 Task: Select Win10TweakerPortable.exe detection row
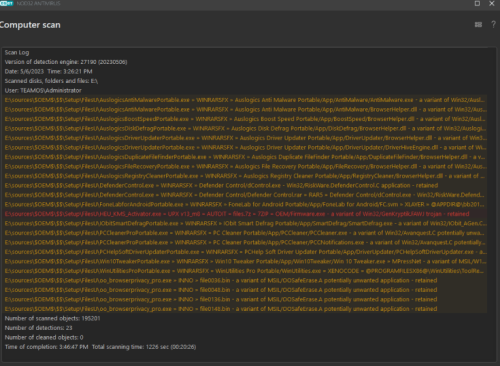click(245, 261)
